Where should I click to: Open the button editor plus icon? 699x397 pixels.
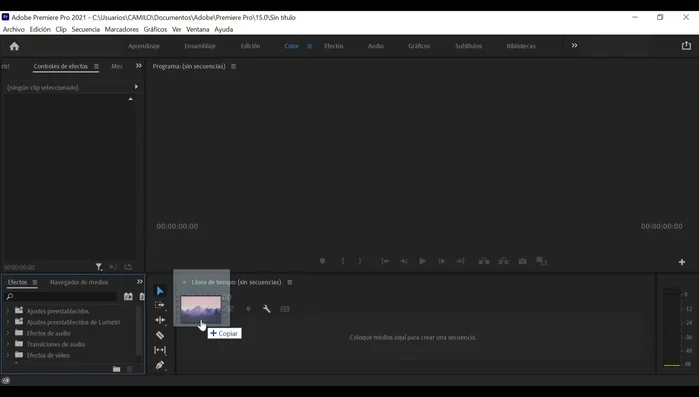click(x=682, y=262)
